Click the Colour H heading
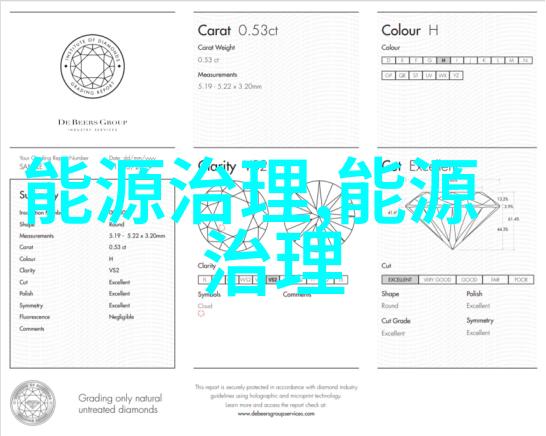Viewport: 546px width, 436px height. click(x=410, y=31)
